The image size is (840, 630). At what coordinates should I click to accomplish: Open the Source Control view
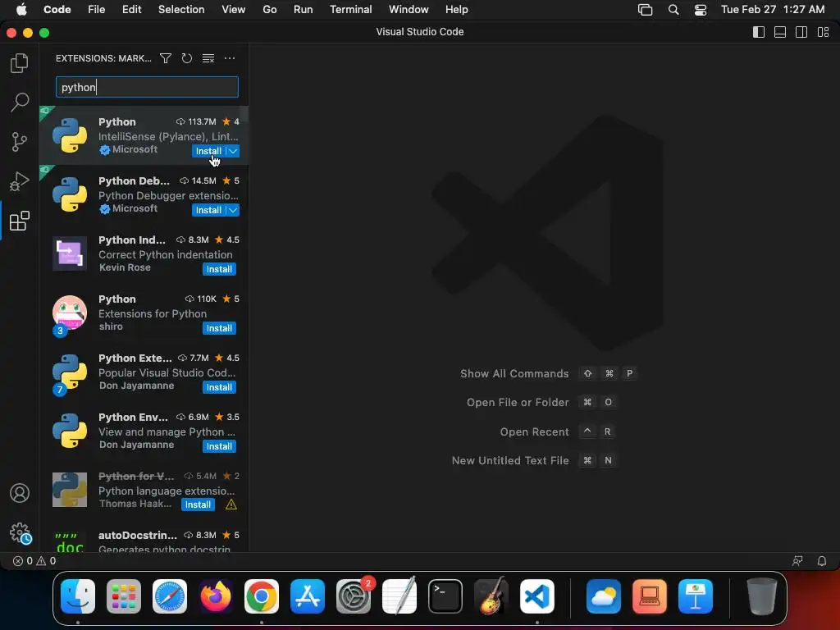click(x=20, y=142)
